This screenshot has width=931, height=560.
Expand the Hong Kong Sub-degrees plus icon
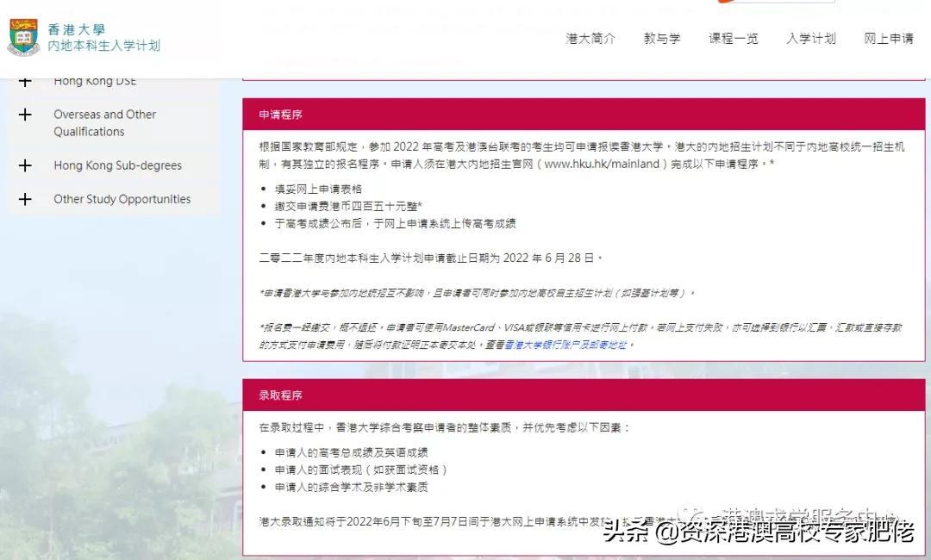tap(25, 165)
